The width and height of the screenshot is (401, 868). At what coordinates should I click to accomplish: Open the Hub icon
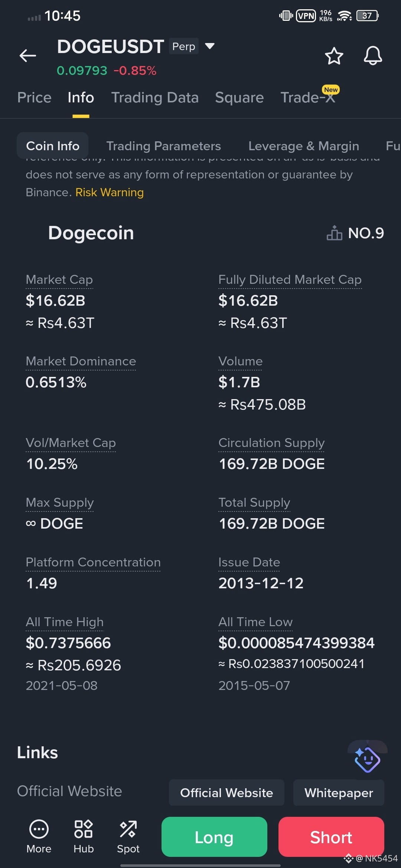coord(84,829)
